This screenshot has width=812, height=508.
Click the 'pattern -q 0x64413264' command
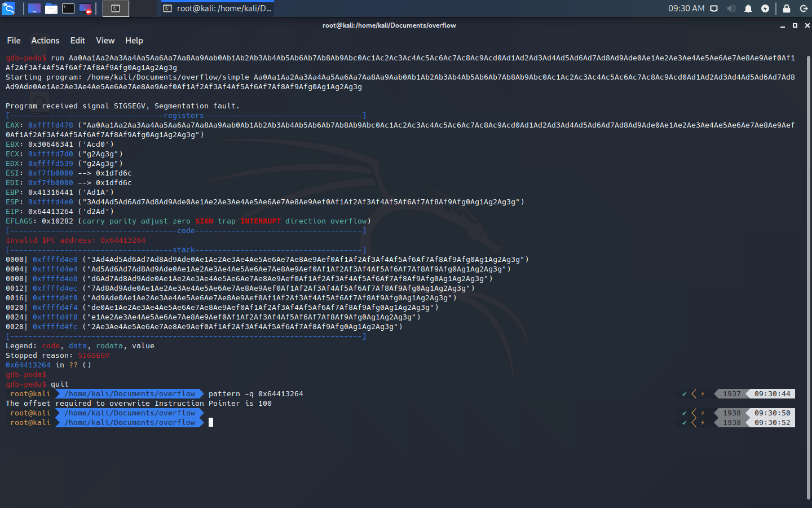pos(256,394)
